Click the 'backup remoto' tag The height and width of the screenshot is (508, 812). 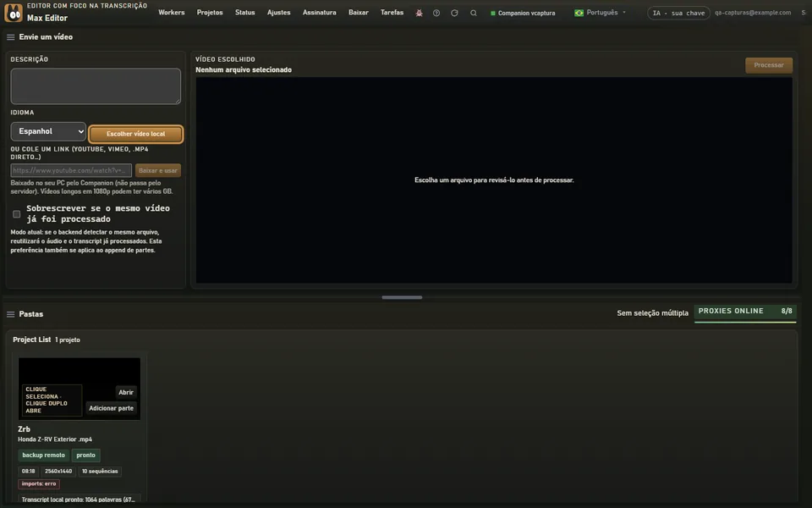tap(43, 456)
